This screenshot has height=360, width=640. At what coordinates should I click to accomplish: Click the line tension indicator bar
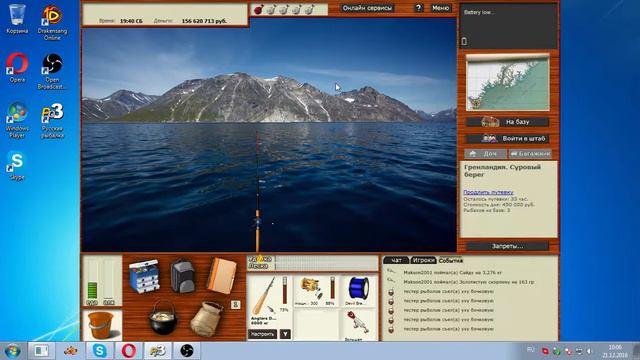point(327,266)
